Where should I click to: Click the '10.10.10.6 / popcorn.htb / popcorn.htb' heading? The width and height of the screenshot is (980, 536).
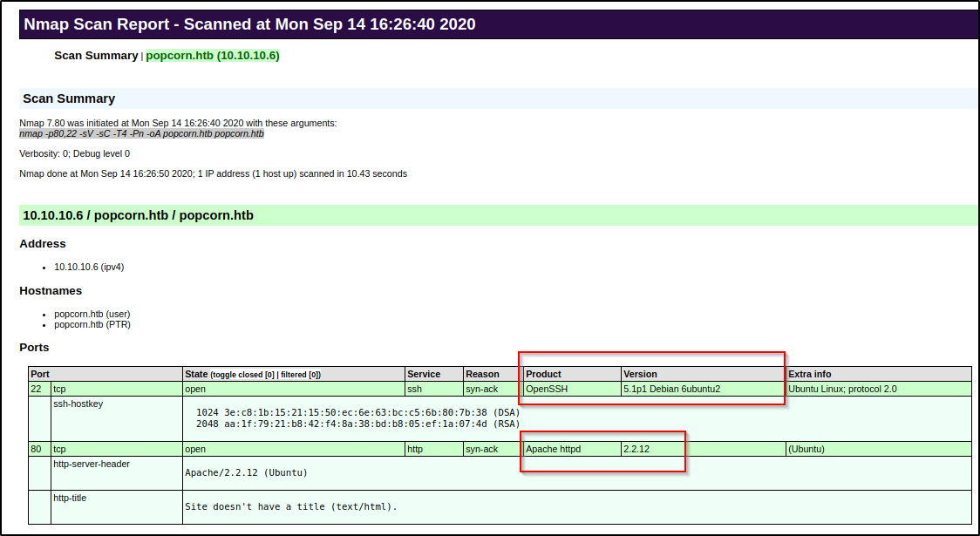pyautogui.click(x=138, y=215)
